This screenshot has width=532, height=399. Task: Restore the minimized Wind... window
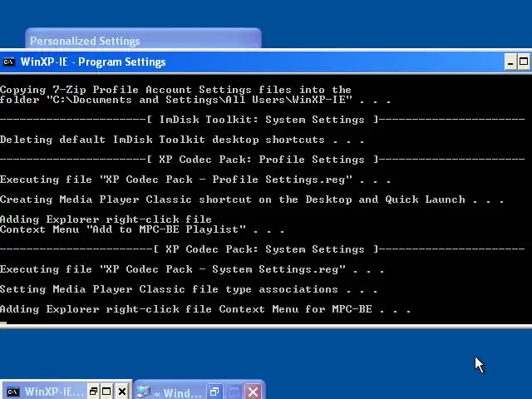pos(214,392)
